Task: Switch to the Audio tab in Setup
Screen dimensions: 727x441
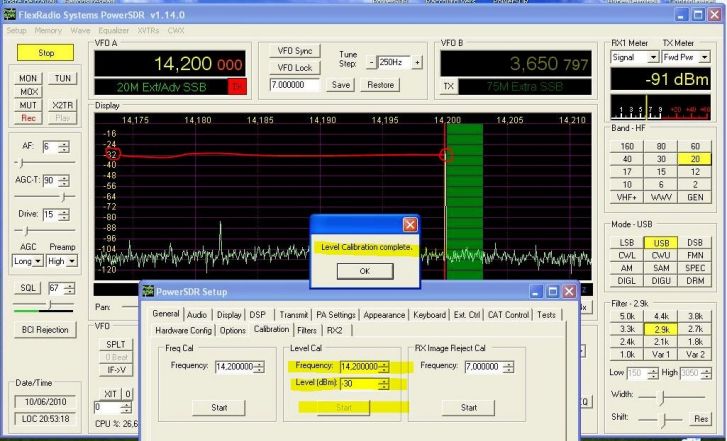Action: tap(197, 315)
